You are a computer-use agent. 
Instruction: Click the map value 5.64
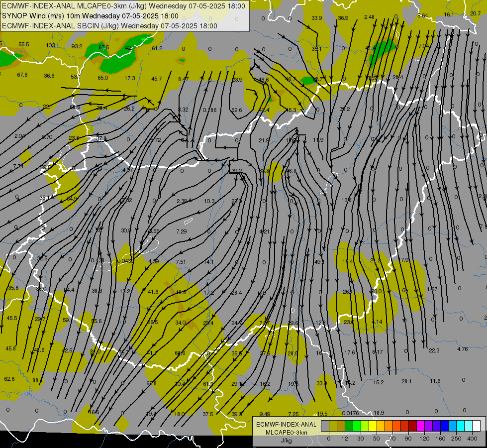click(x=423, y=16)
